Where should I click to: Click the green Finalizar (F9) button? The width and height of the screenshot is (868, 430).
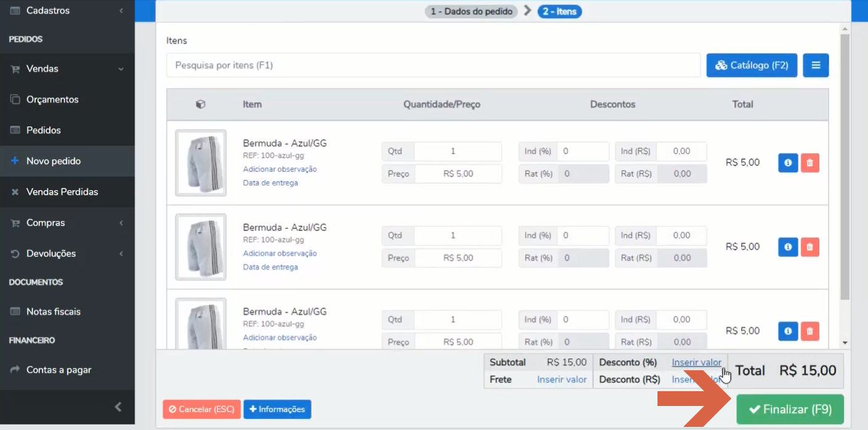pyautogui.click(x=790, y=409)
